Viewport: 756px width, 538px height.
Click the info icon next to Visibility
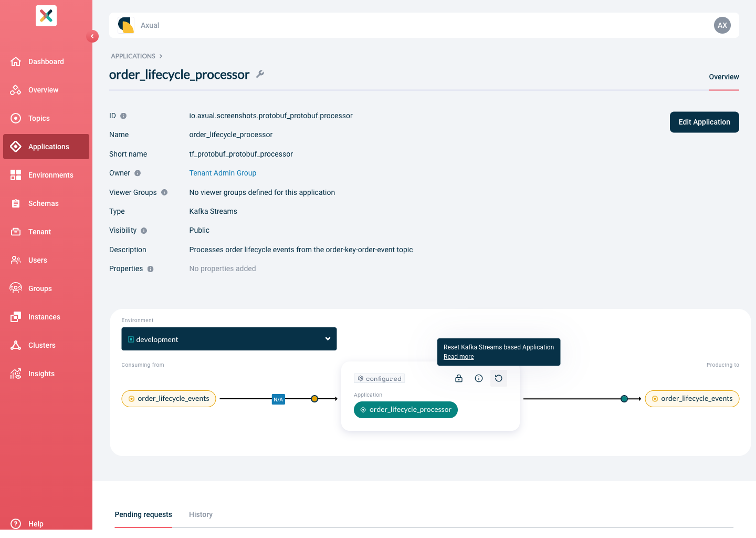point(144,231)
